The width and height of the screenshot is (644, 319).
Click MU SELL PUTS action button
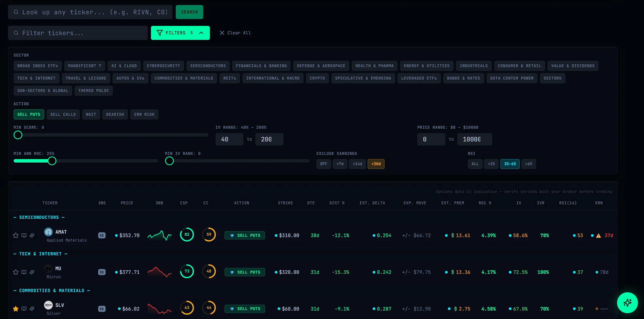coord(245,272)
